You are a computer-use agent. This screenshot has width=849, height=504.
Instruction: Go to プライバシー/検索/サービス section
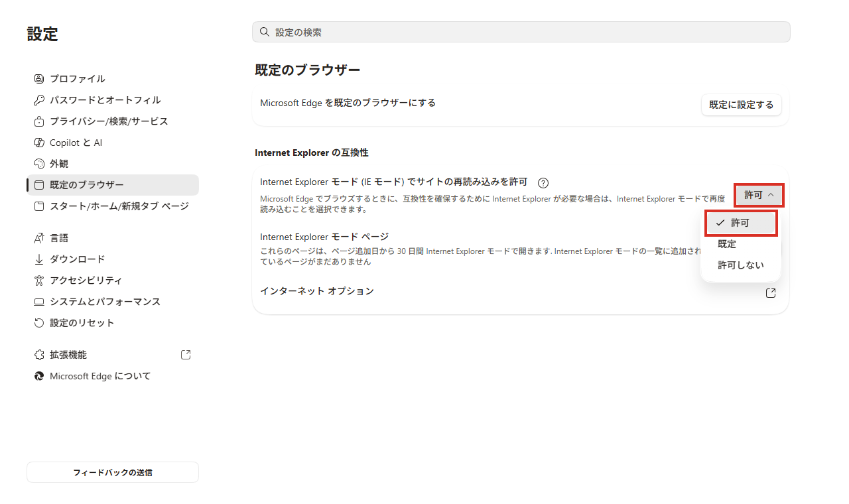tap(113, 121)
